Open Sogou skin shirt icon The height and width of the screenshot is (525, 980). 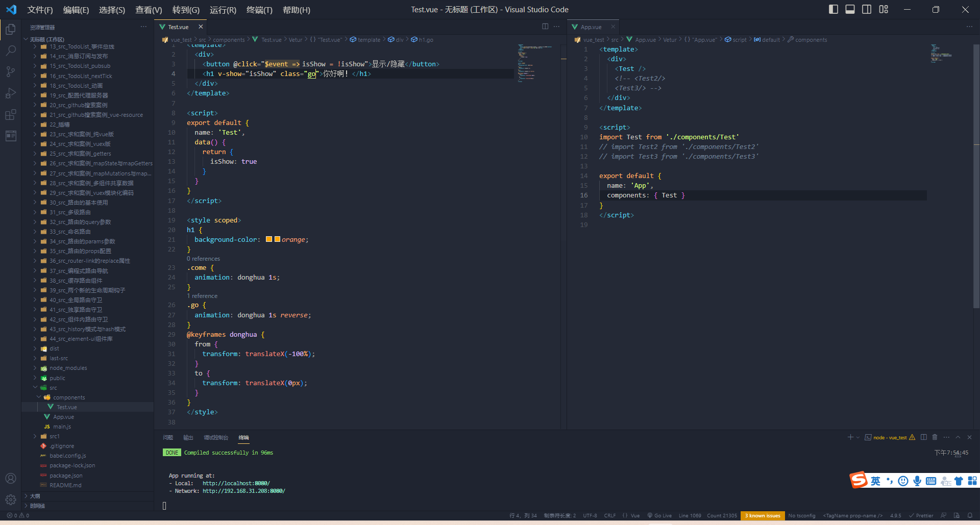959,481
